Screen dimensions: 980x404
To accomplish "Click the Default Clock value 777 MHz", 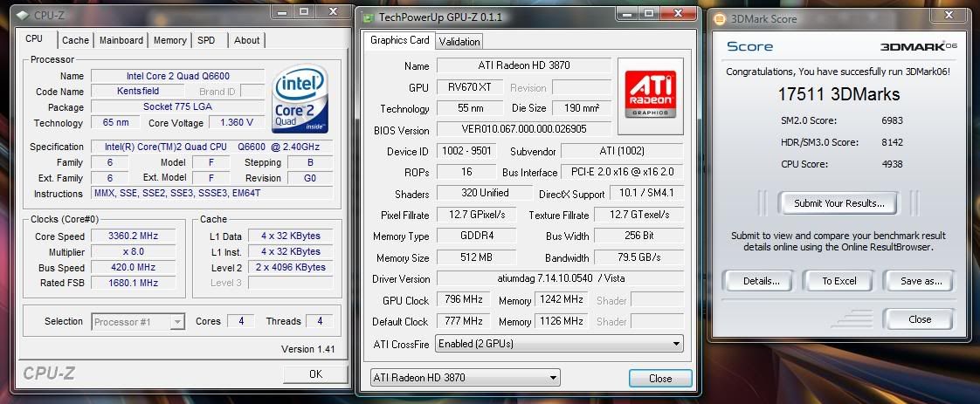I will [463, 321].
